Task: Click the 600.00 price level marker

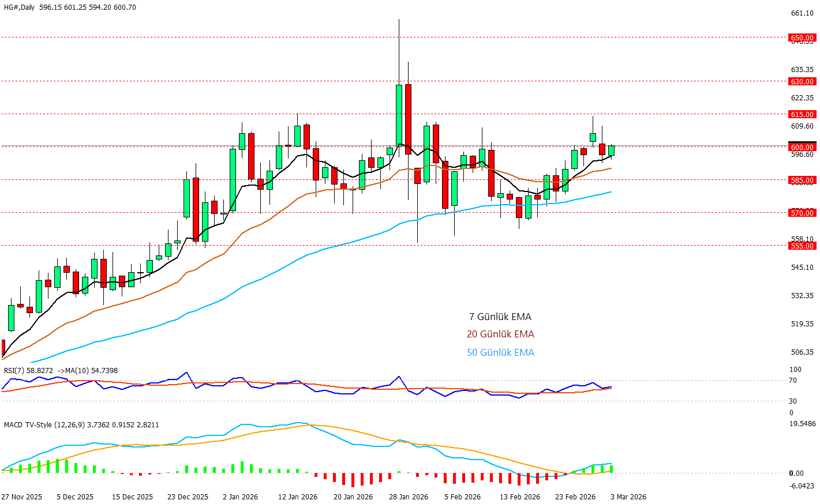Action: [x=802, y=148]
